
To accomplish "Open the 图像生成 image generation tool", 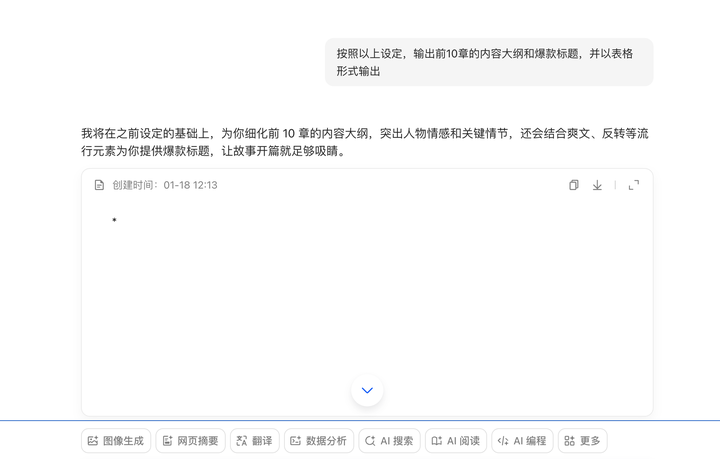I will [x=116, y=441].
